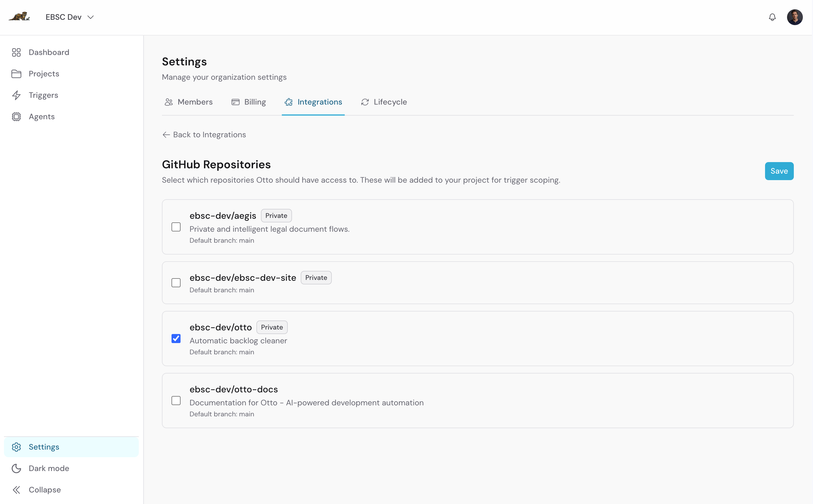Click the Save button
Viewport: 813px width, 504px height.
coord(779,171)
